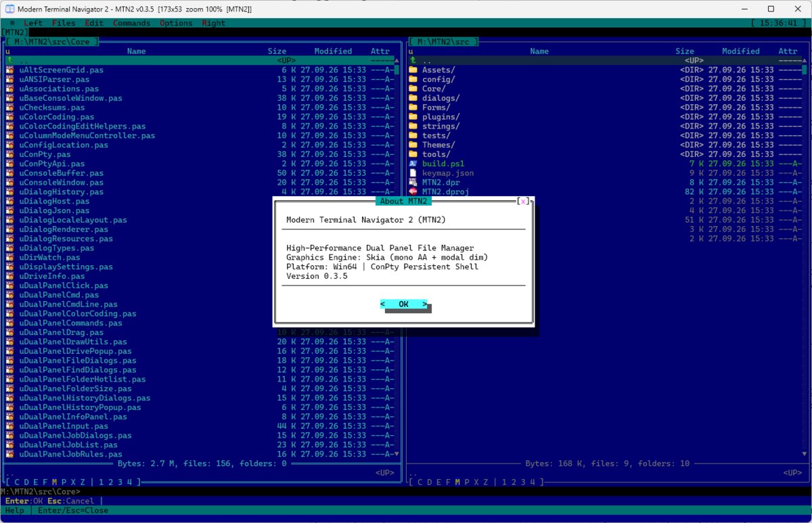Click the uANSIParser.pas file icon
The width and height of the screenshot is (812, 523).
pos(10,79)
